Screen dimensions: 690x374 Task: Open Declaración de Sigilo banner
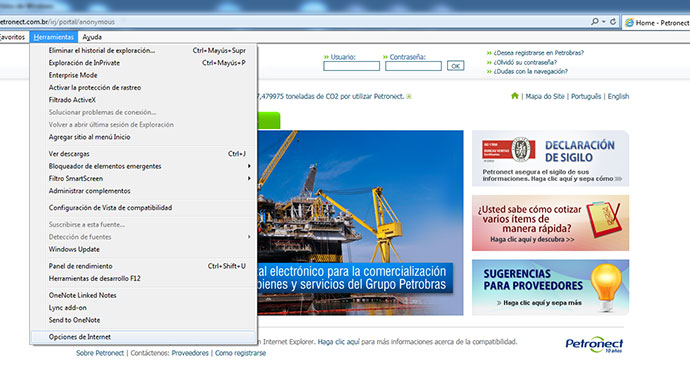pos(551,158)
